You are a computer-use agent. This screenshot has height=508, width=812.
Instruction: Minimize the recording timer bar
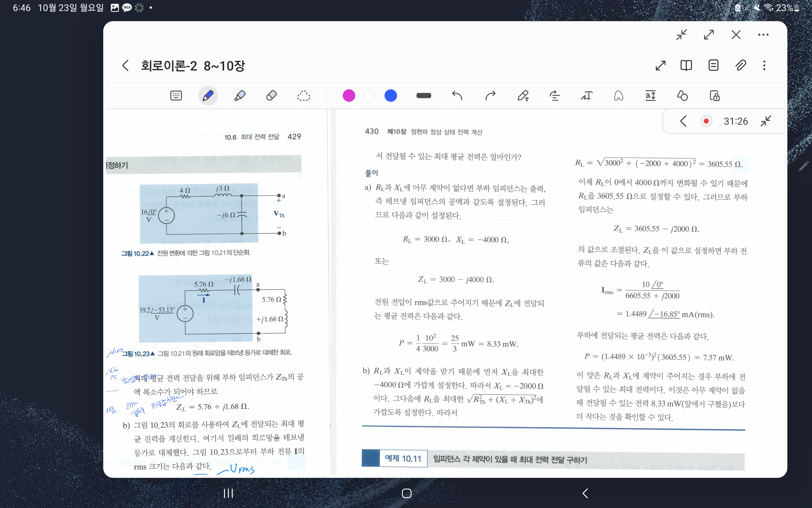click(x=766, y=121)
